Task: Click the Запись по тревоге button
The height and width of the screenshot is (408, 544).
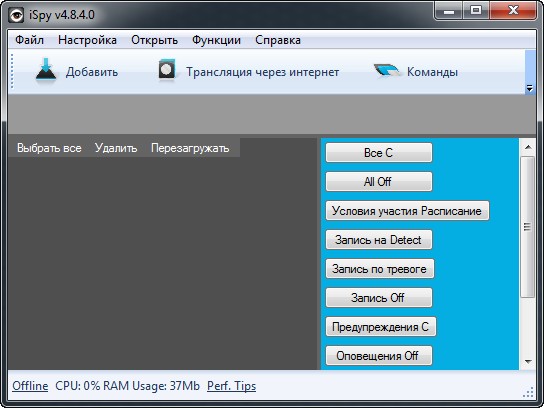Action: tap(380, 269)
